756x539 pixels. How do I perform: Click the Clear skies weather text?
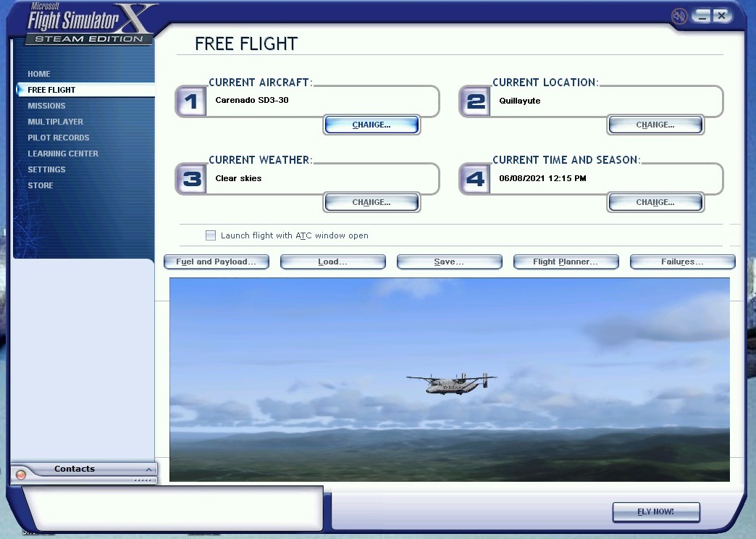tap(238, 178)
